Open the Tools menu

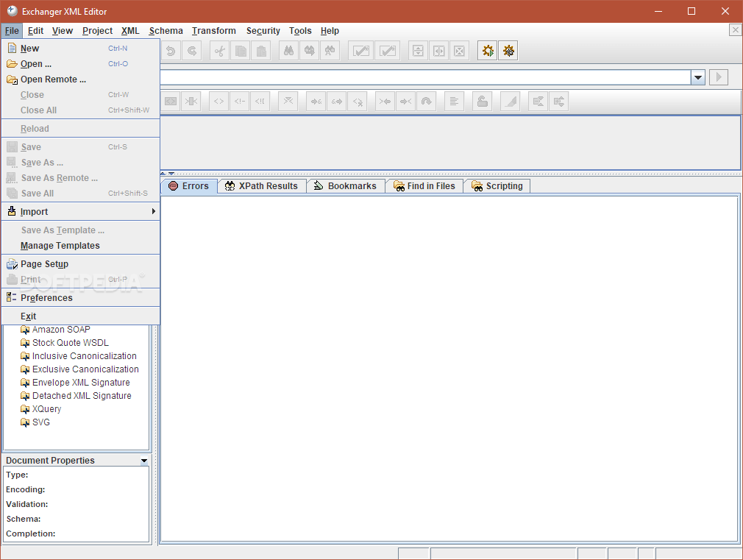coord(300,31)
